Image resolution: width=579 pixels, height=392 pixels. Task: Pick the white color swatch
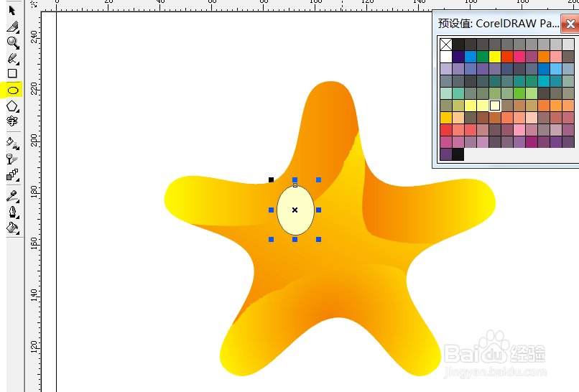(446, 57)
